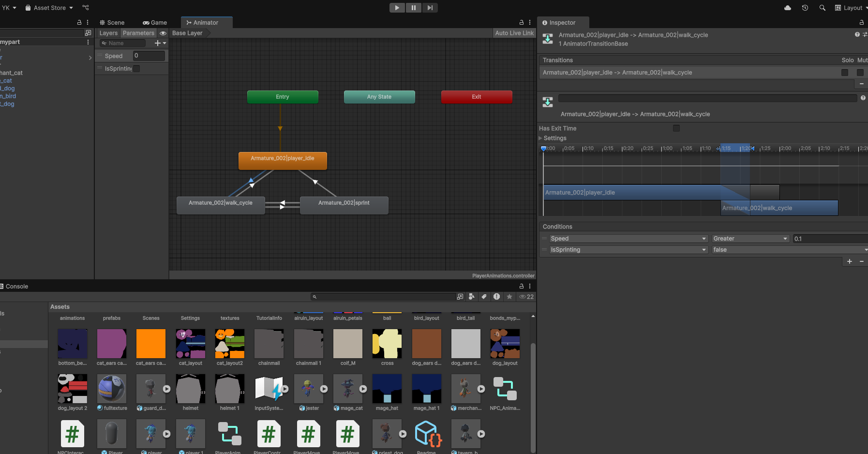The image size is (868, 454).
Task: Toggle Solo on the player_idle to walk_cycle transition
Action: 845,72
